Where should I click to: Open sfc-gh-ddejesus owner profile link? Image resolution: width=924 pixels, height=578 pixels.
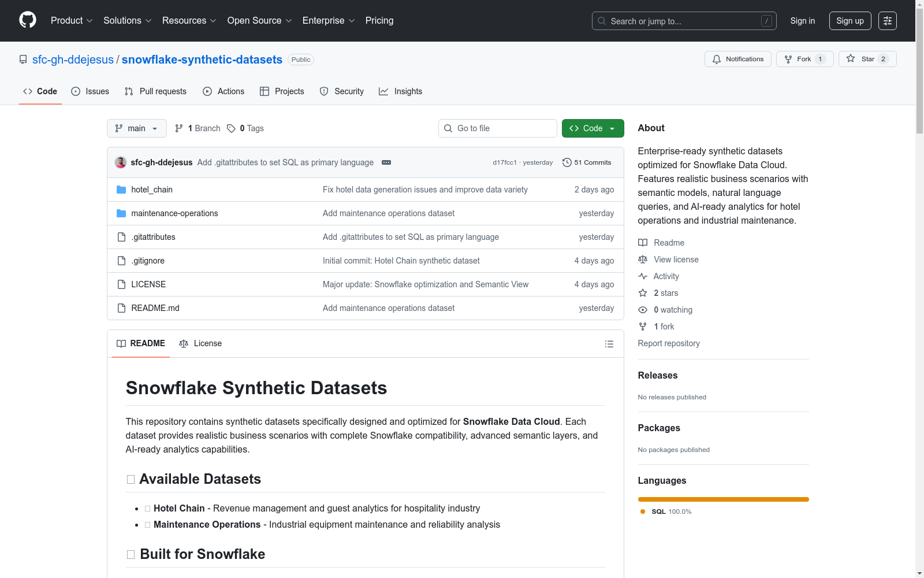click(73, 60)
